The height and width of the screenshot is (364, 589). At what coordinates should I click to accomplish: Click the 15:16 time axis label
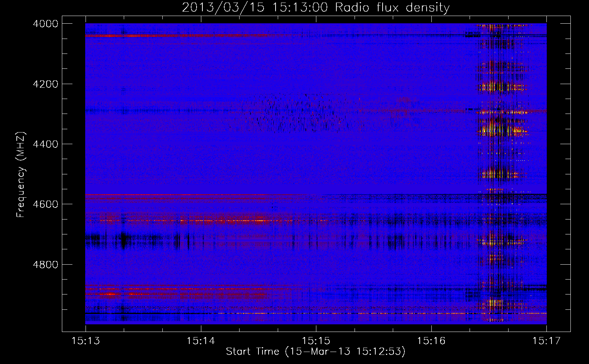point(431,341)
